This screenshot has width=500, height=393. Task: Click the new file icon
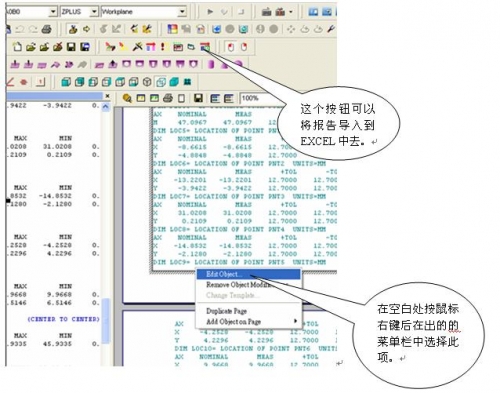pyautogui.click(x=17, y=47)
